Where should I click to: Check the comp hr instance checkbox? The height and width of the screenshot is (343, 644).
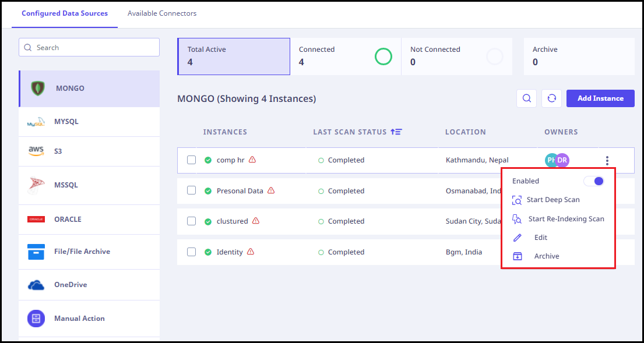pyautogui.click(x=191, y=160)
